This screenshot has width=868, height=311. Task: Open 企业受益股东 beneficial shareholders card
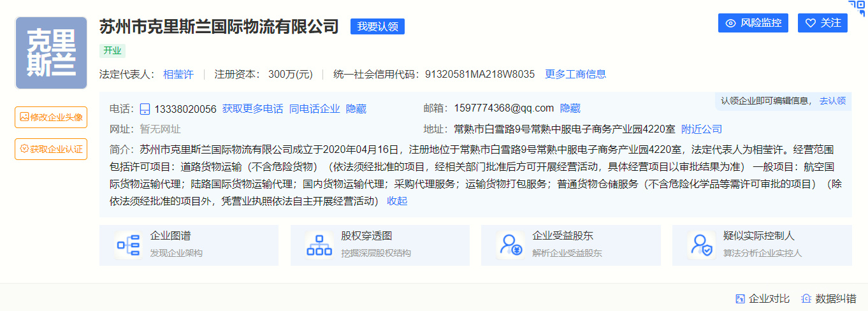point(571,245)
